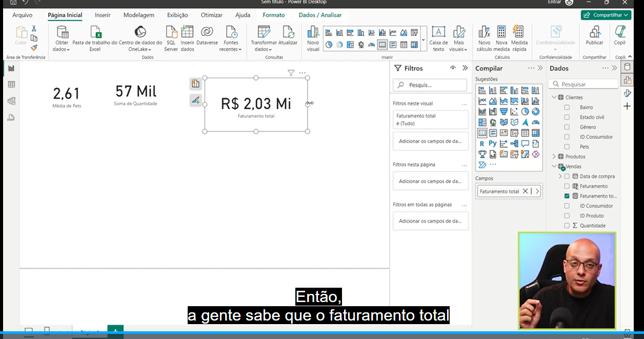Image resolution: width=644 pixels, height=339 pixels.
Task: Collapse the Clientes table
Action: pos(554,97)
